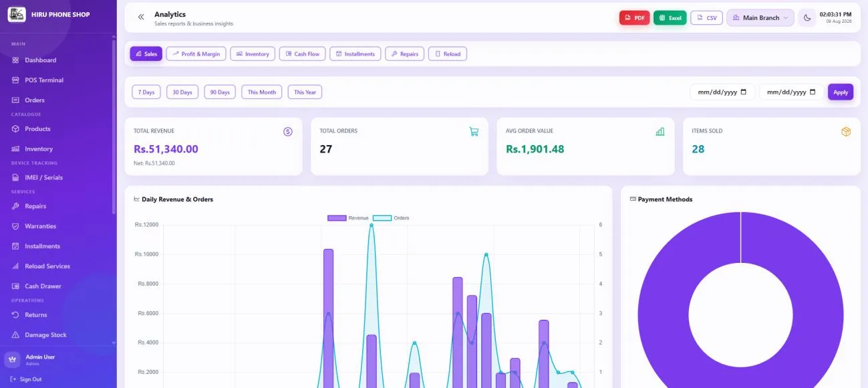
Task: Collapse sidebar with double-chevron icon
Action: point(141,17)
